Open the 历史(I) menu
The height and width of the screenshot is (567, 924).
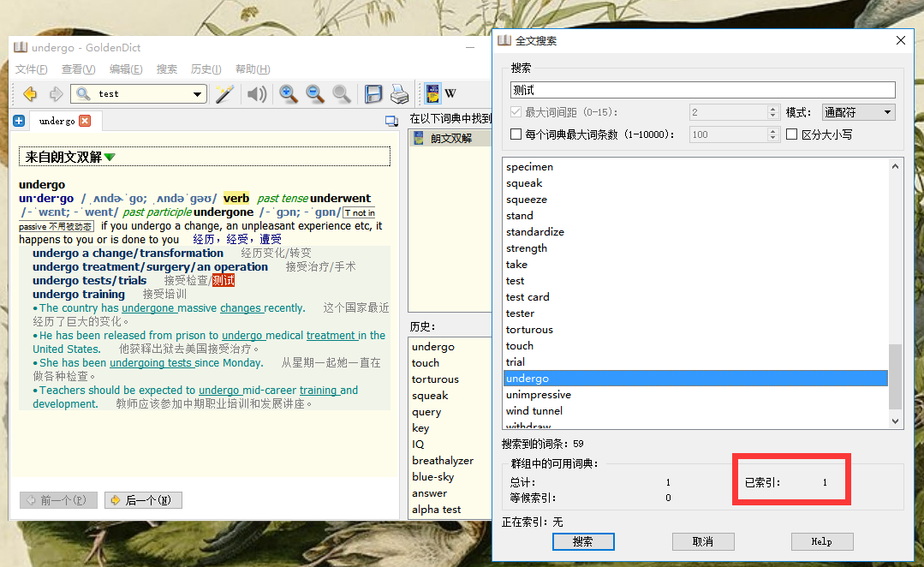pos(206,69)
